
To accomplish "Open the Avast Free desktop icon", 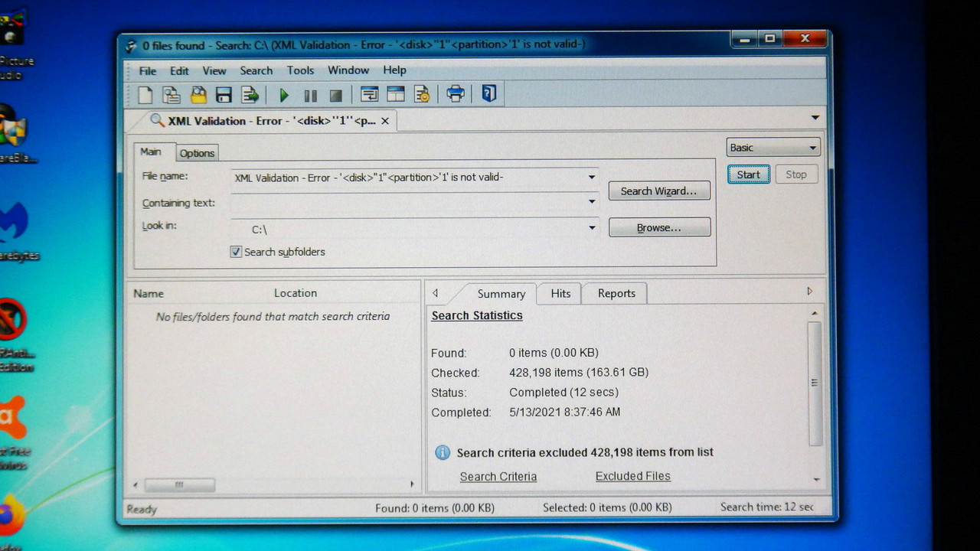I will (x=11, y=417).
